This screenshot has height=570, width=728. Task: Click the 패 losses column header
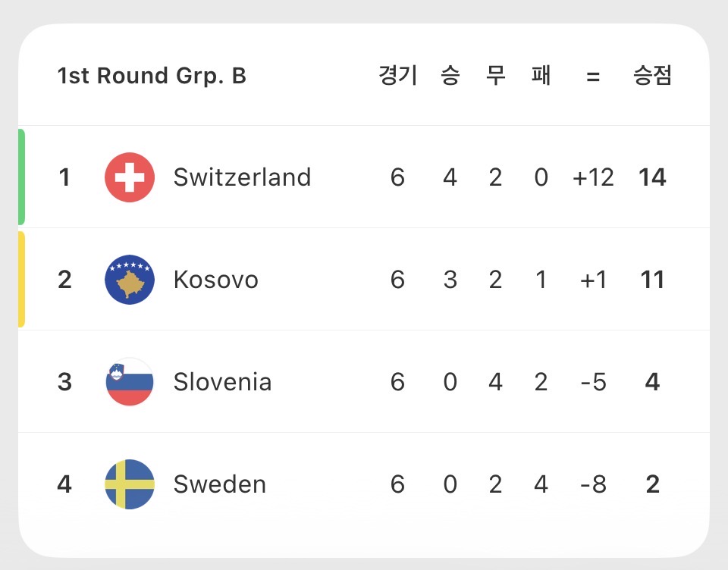541,76
